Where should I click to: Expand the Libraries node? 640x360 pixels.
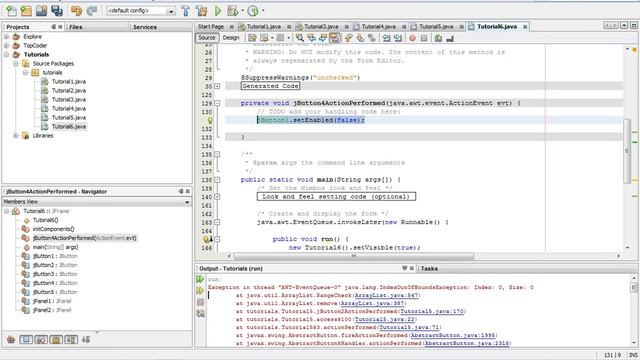click(16, 136)
